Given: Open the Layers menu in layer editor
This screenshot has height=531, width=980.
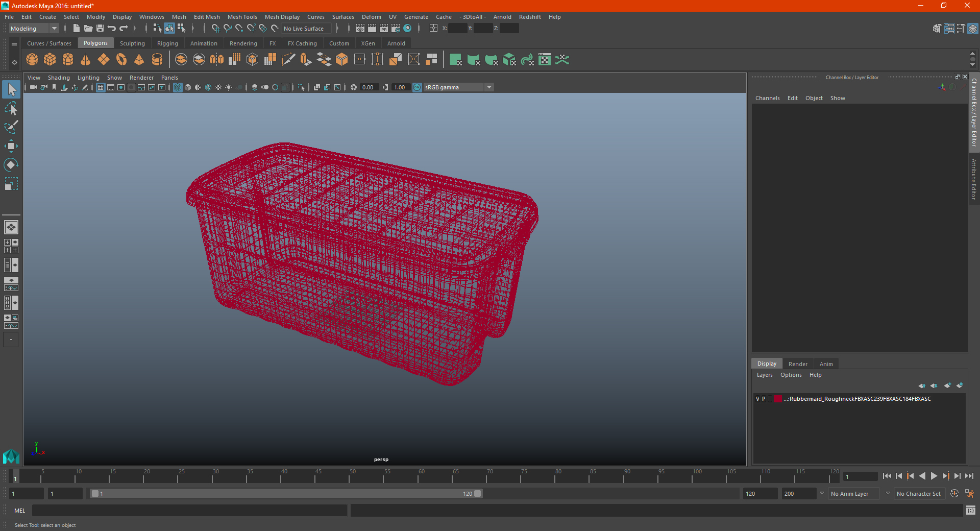Looking at the screenshot, I should (765, 375).
